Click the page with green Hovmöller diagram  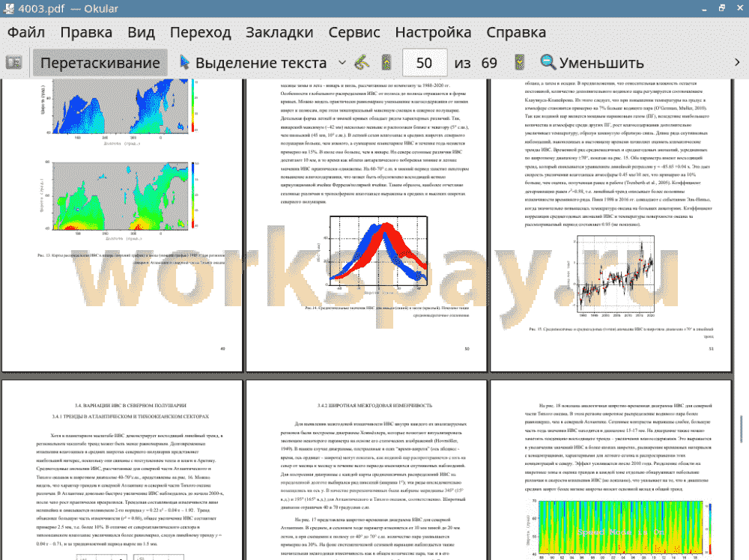click(x=611, y=470)
